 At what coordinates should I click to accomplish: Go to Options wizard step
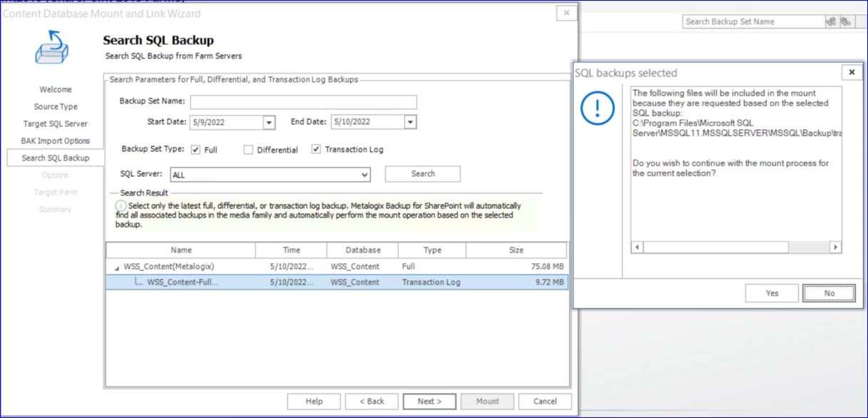pyautogui.click(x=56, y=175)
